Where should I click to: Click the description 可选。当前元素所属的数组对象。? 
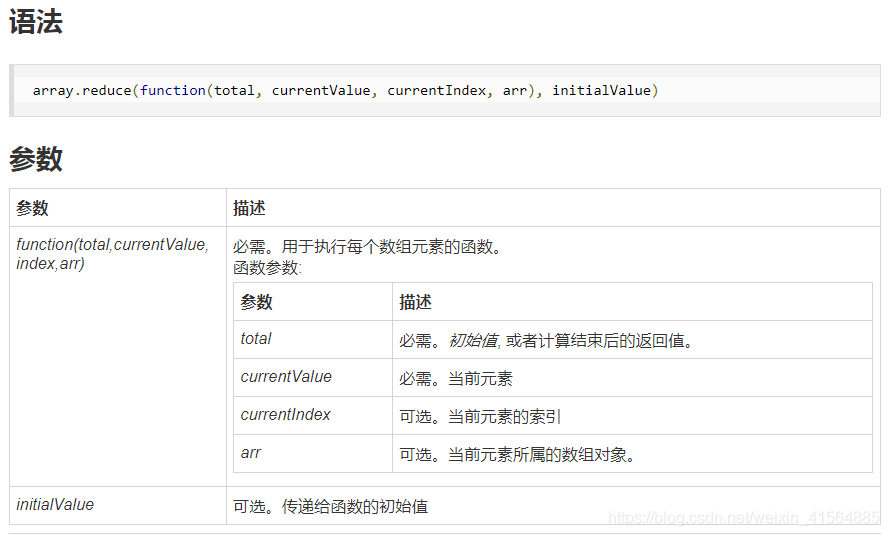point(517,455)
